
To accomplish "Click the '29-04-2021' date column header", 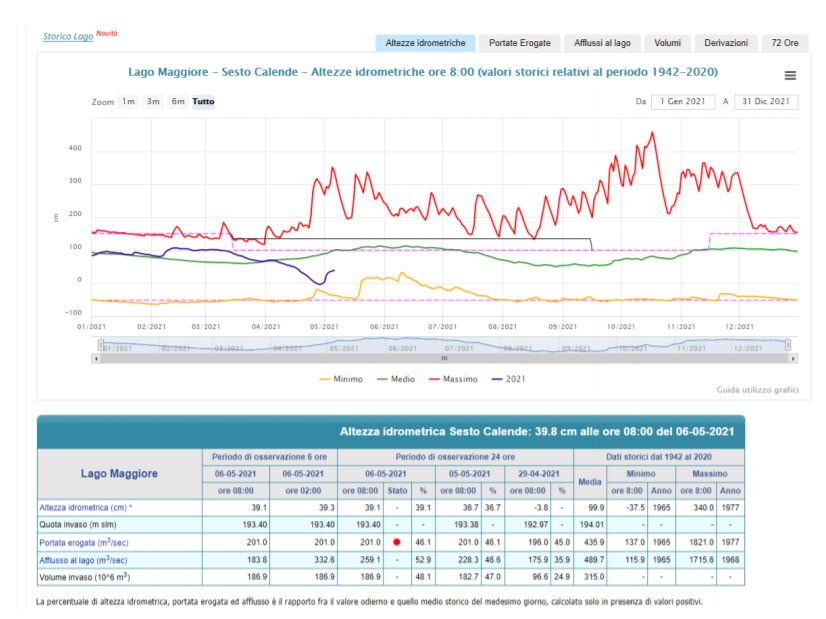I will point(538,474).
